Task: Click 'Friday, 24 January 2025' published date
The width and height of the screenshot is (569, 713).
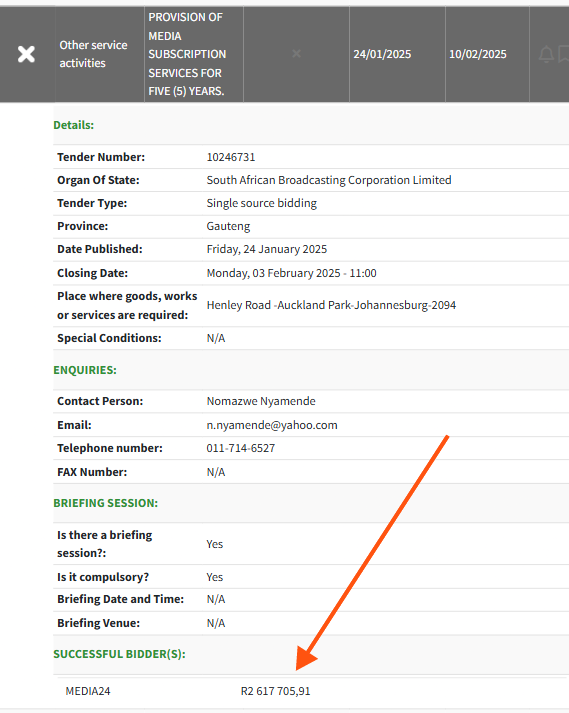Action: click(267, 249)
